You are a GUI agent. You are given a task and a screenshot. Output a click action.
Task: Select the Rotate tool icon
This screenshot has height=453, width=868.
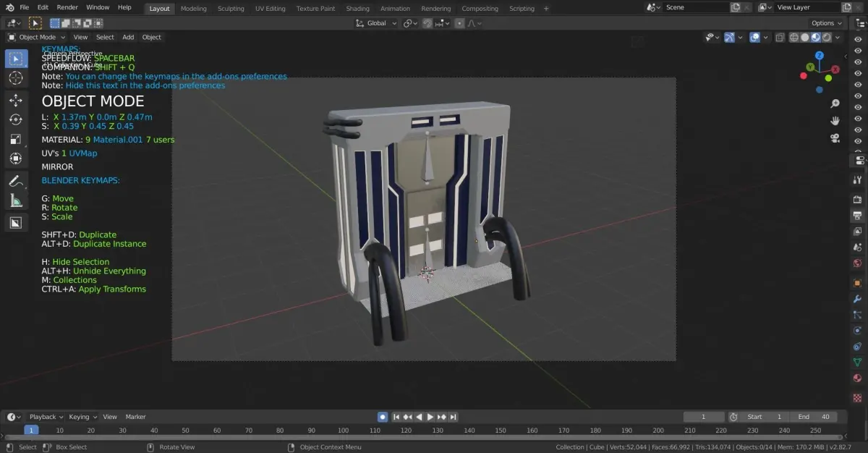(16, 119)
